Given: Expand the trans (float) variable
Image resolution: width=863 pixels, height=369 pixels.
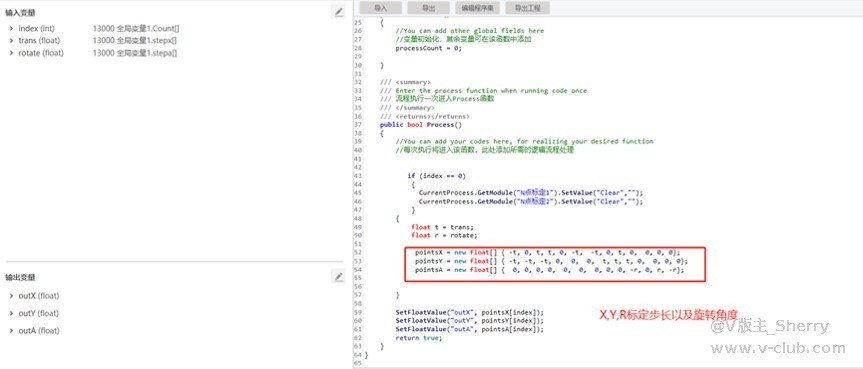Looking at the screenshot, I should 12,41.
